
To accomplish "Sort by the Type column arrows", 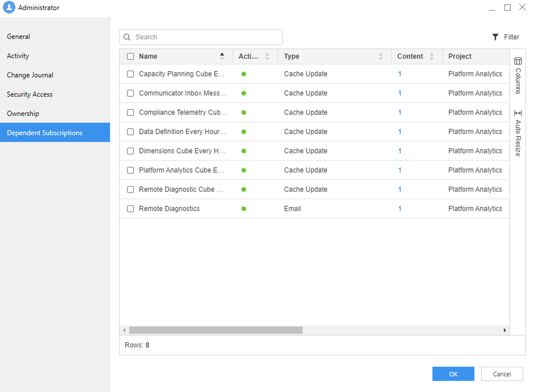I will tap(380, 56).
